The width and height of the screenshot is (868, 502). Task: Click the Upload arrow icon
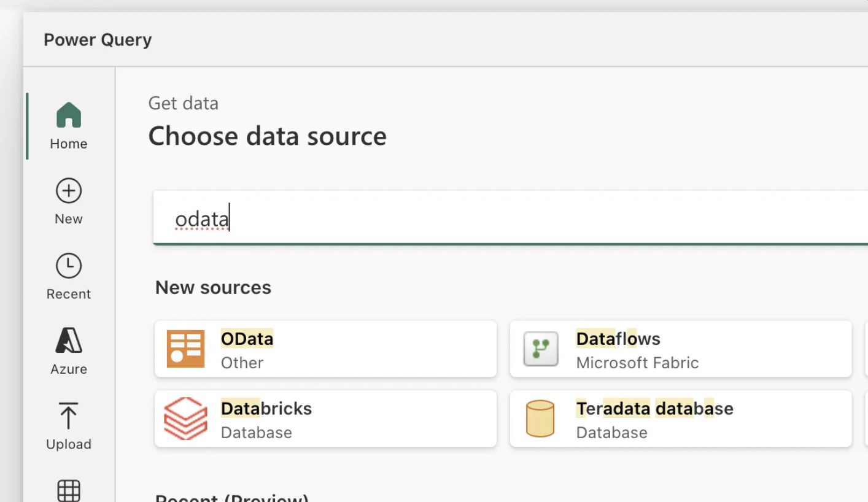click(69, 415)
